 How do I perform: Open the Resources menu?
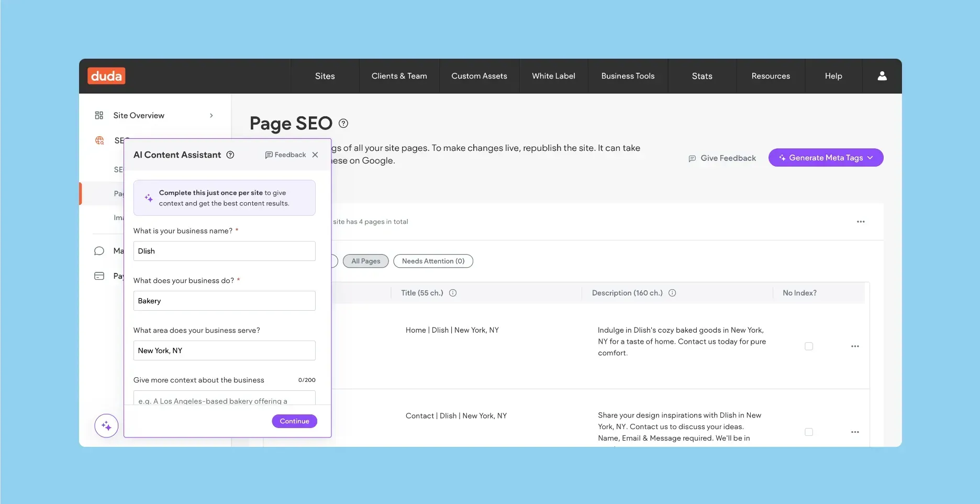click(x=771, y=76)
